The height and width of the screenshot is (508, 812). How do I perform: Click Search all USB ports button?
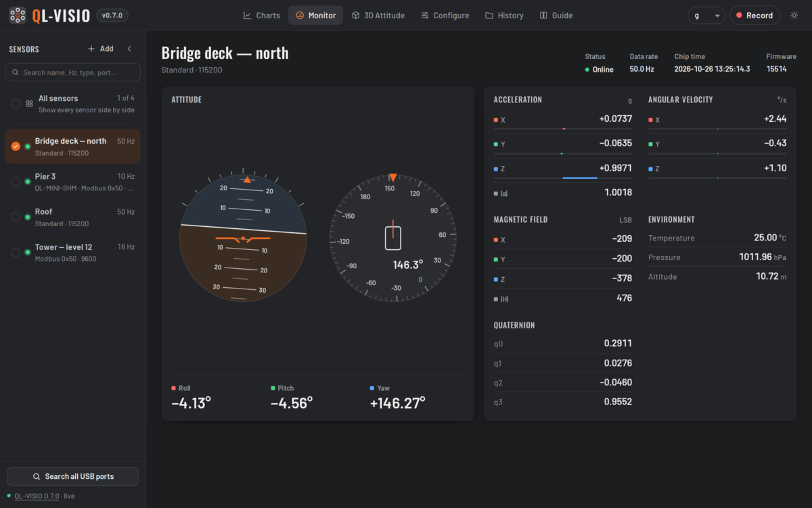(x=73, y=476)
